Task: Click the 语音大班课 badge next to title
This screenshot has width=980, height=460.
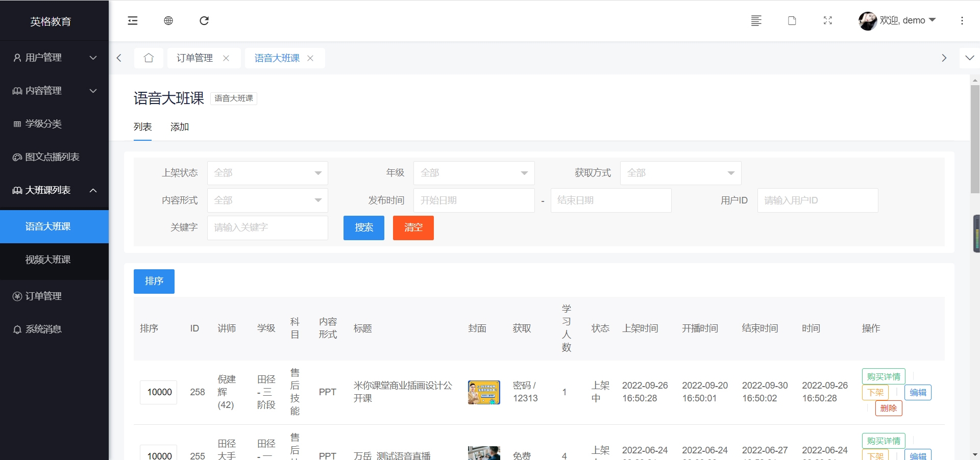Action: click(x=234, y=98)
